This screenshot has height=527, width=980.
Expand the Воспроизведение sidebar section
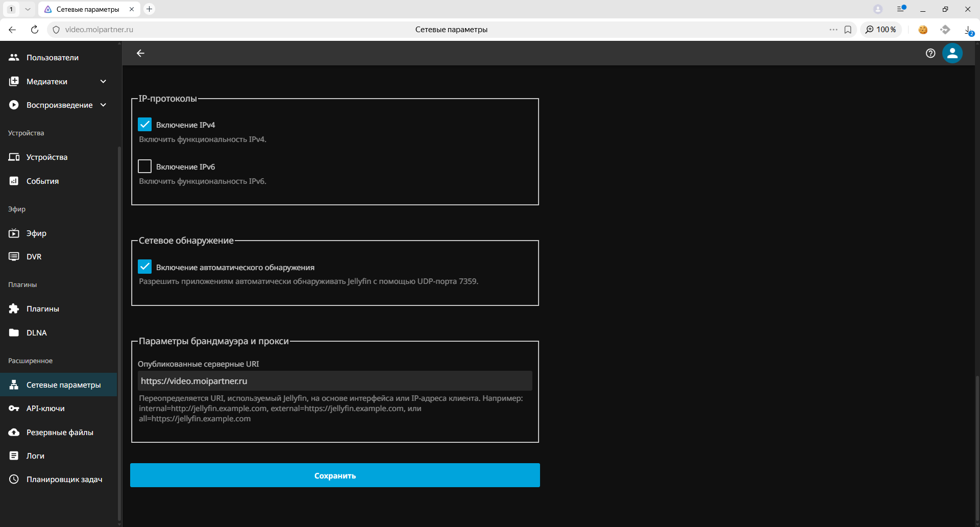103,105
